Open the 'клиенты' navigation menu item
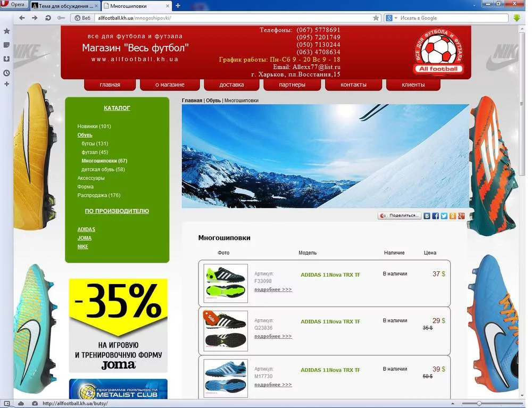Image resolution: width=532 pixels, height=408 pixels. click(413, 85)
